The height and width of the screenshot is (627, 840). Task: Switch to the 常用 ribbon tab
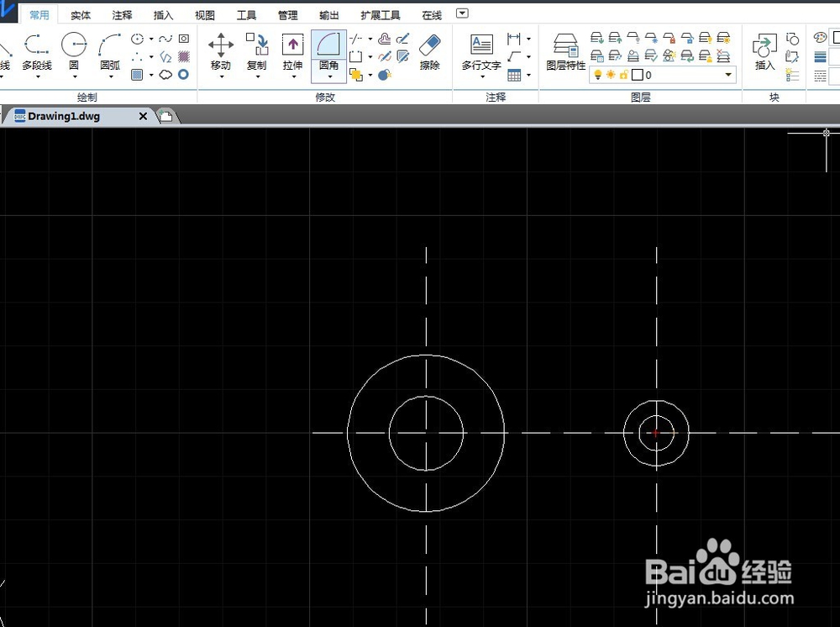(39, 15)
